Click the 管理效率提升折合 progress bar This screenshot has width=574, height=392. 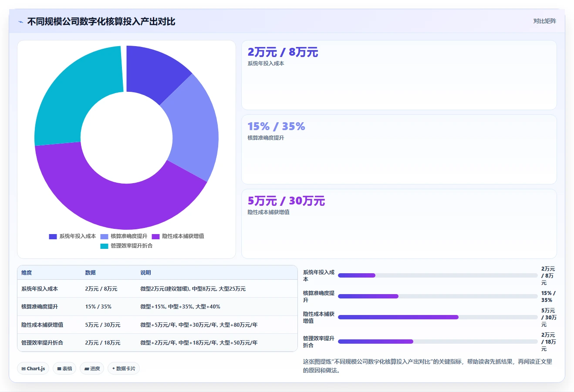[x=438, y=342]
